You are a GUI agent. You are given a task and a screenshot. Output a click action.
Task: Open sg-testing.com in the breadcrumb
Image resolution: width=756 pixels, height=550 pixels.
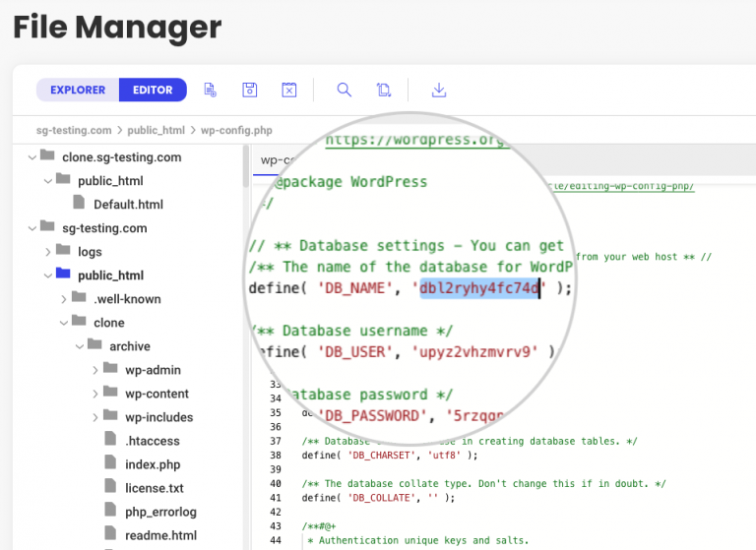(x=74, y=130)
